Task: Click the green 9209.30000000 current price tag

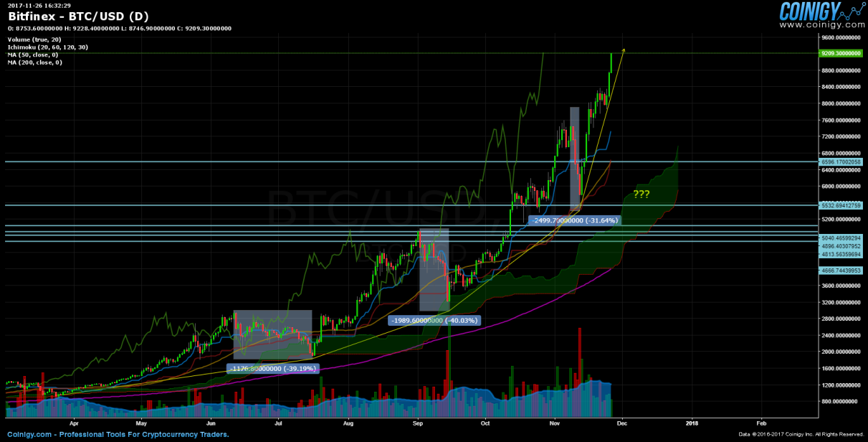Action: coord(840,53)
